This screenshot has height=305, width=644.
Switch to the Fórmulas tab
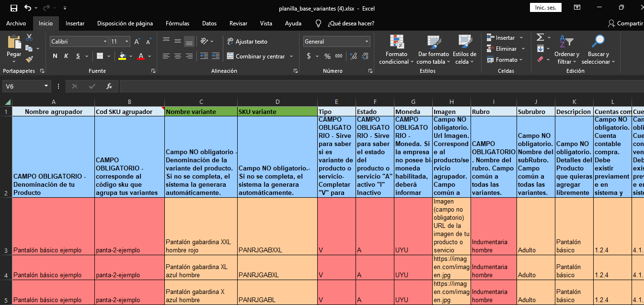point(177,23)
